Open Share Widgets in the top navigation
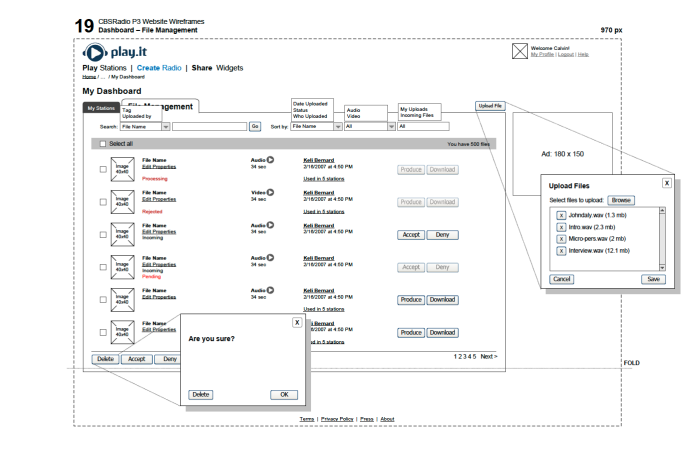Image resolution: width=700 pixels, height=453 pixels. tap(217, 68)
